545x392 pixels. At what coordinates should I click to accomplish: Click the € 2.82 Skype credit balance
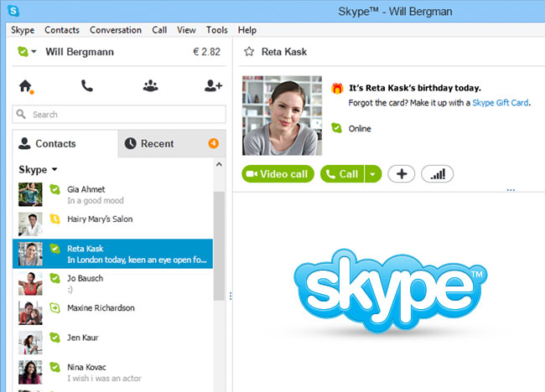coord(206,52)
